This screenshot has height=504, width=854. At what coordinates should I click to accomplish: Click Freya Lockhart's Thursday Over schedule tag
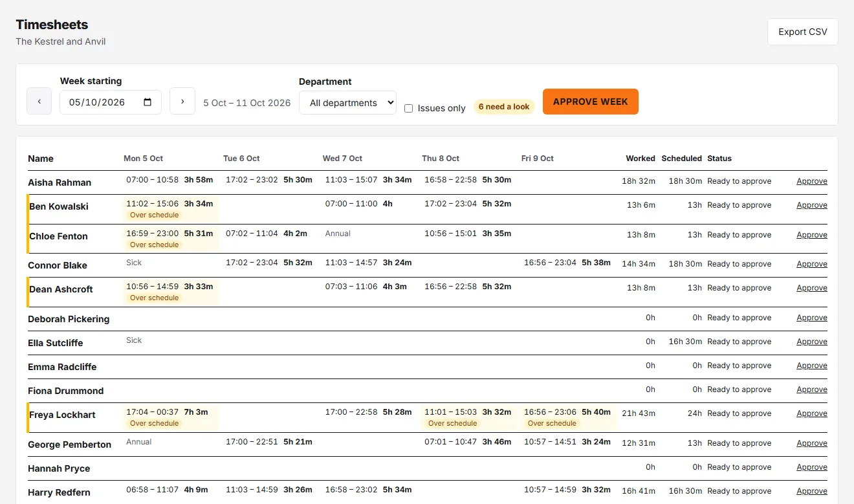click(452, 423)
